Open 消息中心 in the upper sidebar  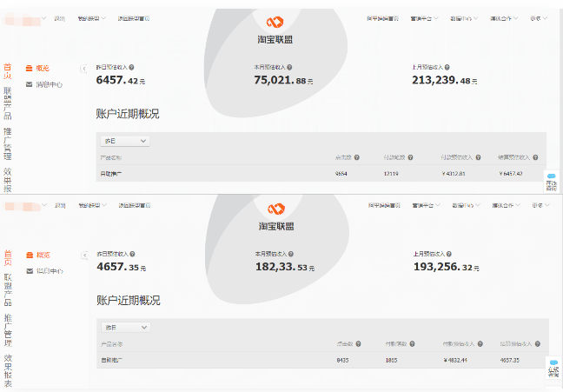[48, 84]
